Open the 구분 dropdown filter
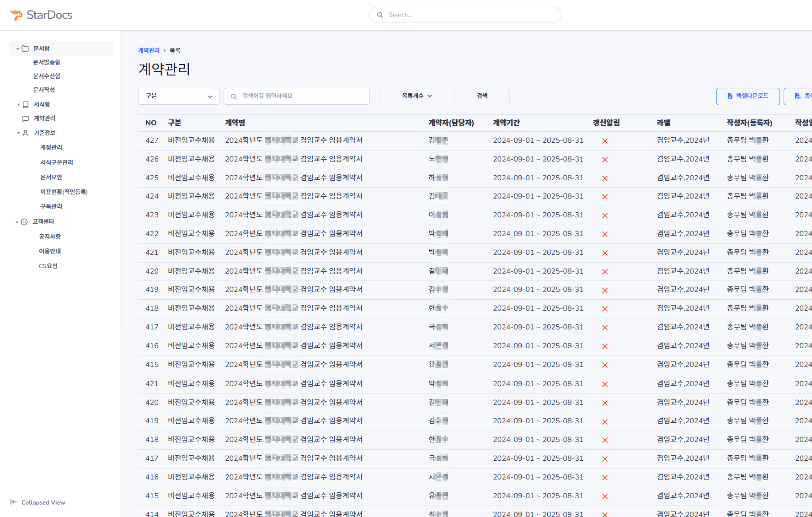Viewport: 812px width, 517px height. [179, 96]
